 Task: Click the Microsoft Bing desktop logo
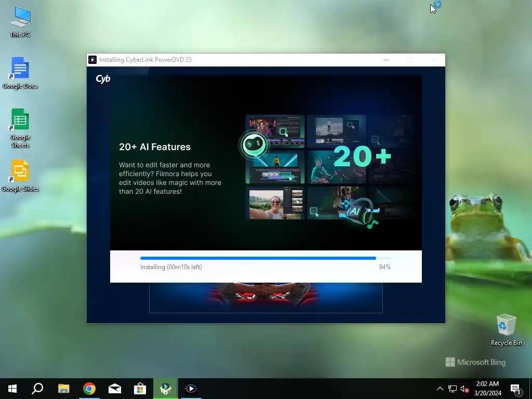[x=475, y=362]
